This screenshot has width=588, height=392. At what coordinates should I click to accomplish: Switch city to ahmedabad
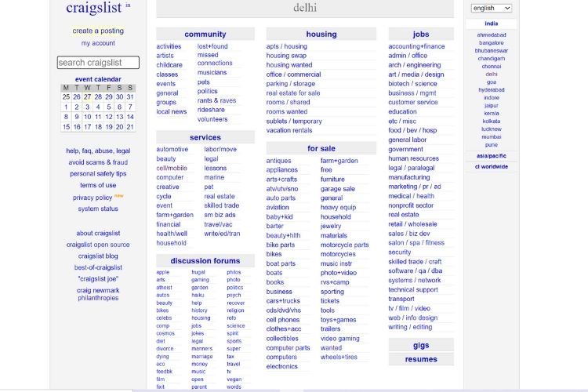[x=492, y=34]
